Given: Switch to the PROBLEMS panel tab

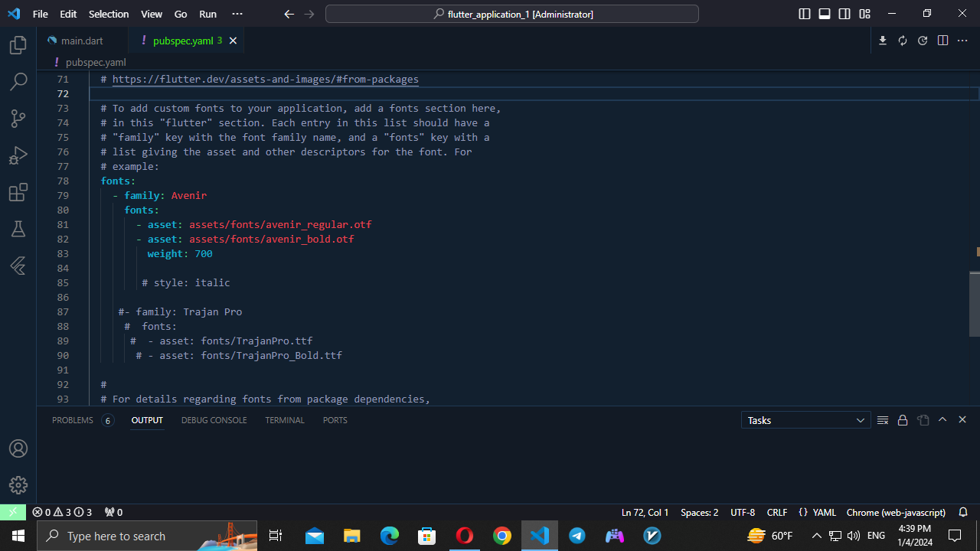Looking at the screenshot, I should (x=83, y=420).
